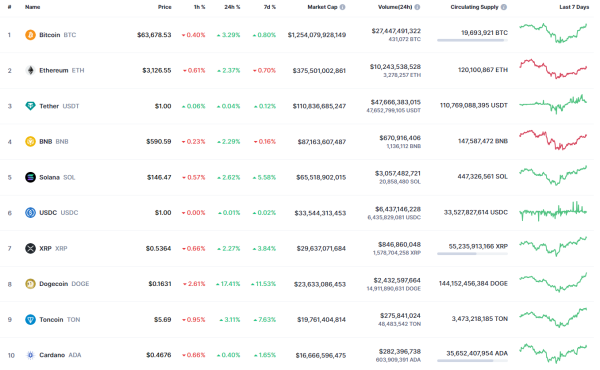
Task: Open the BNB name link
Action: (x=54, y=142)
